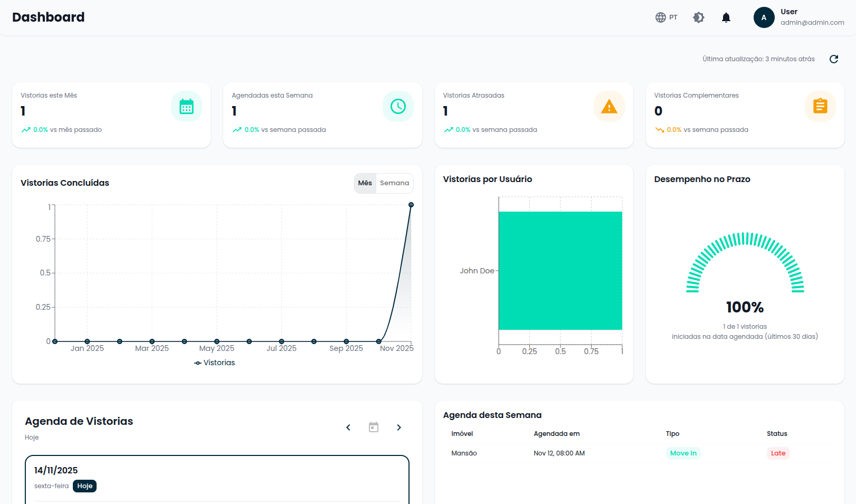Click the Hoje badge for 14/11/2025
The image size is (856, 504).
click(x=84, y=486)
